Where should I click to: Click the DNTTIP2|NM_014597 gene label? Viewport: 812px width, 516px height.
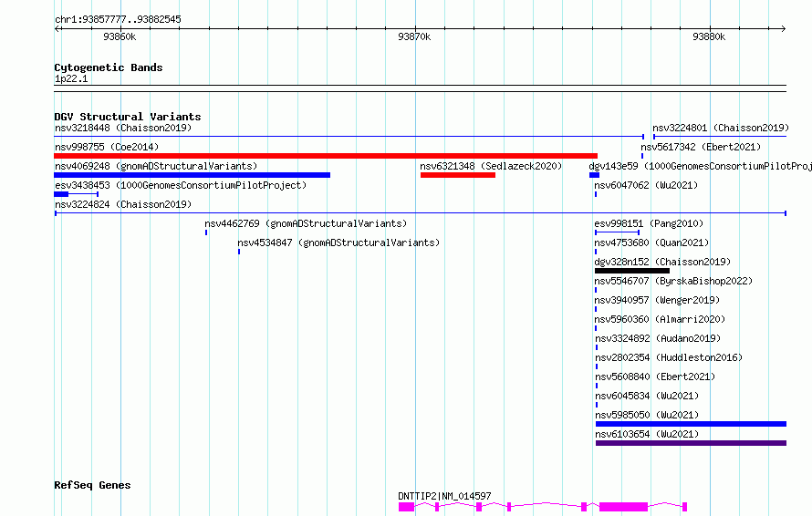444,496
